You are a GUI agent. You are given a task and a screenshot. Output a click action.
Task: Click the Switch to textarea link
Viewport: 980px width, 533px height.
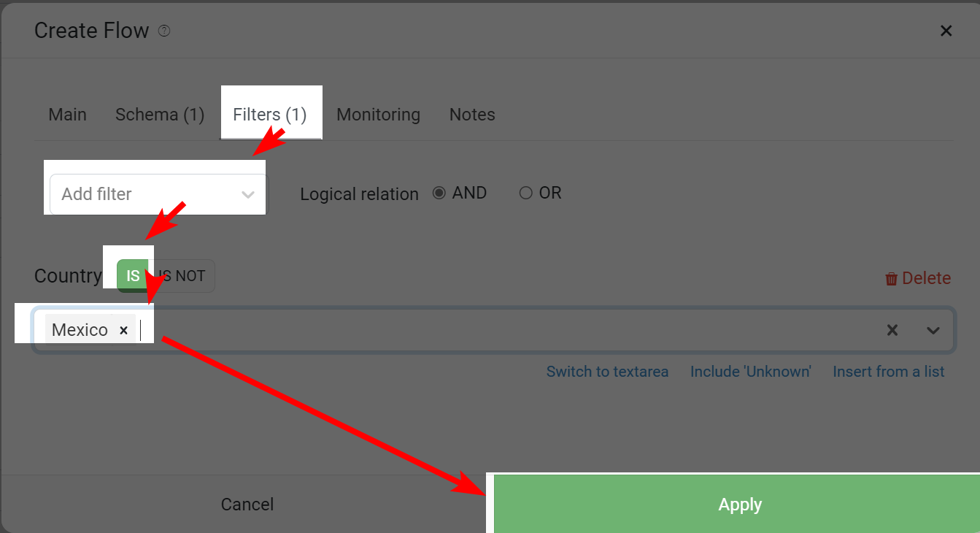tap(607, 372)
